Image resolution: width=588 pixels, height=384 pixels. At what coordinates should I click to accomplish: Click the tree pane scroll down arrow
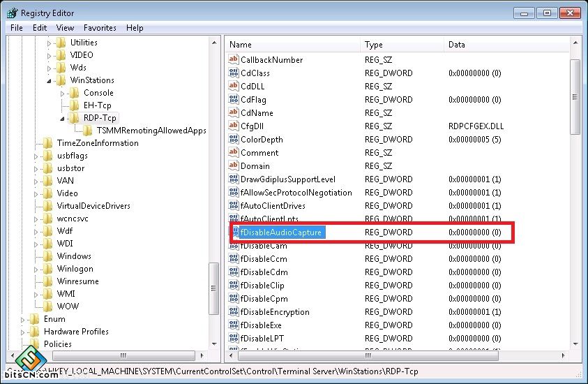[x=214, y=344]
